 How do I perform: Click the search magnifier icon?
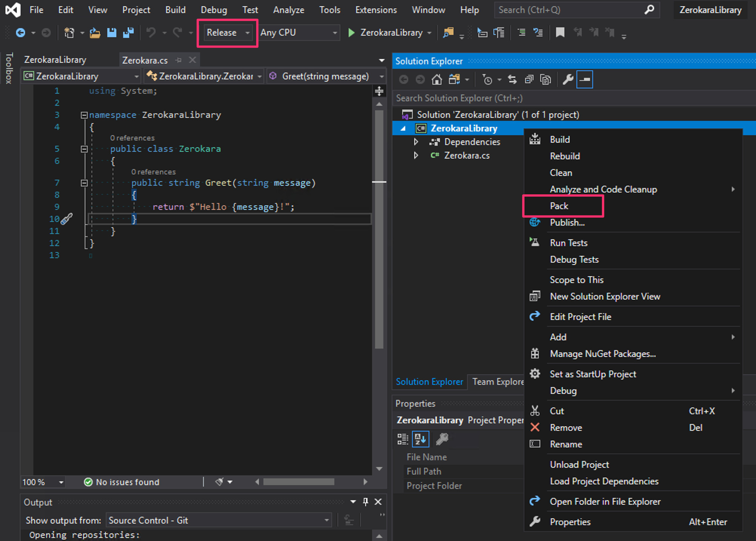click(649, 10)
